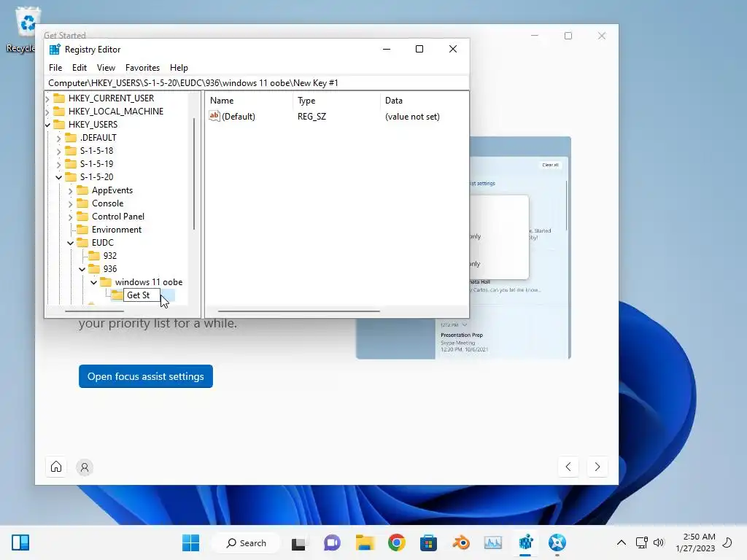Open the Widgets panel on taskbar
Screen dimensions: 747x560
coord(20,542)
